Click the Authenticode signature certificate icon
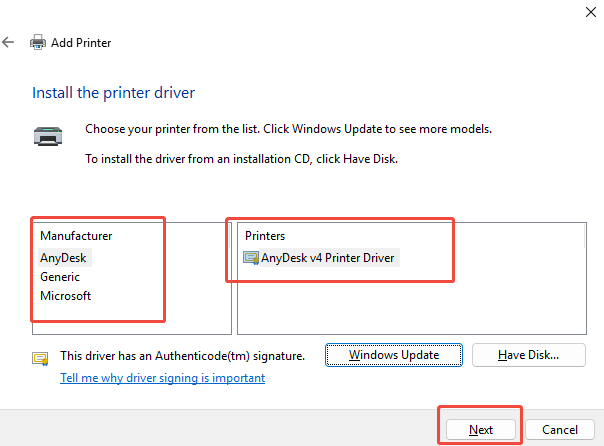Screen dimensions: 604x446 (41, 358)
